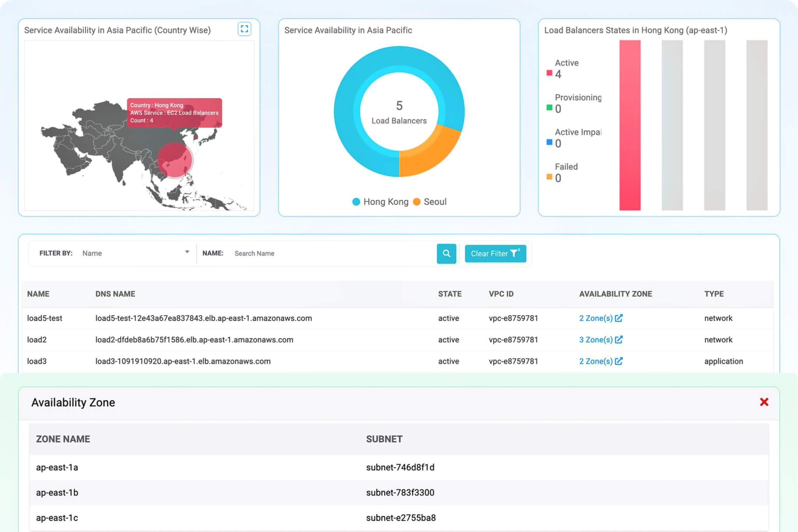Open load3 zones via external link icon
Screen dimensions: 798x532
click(619, 361)
